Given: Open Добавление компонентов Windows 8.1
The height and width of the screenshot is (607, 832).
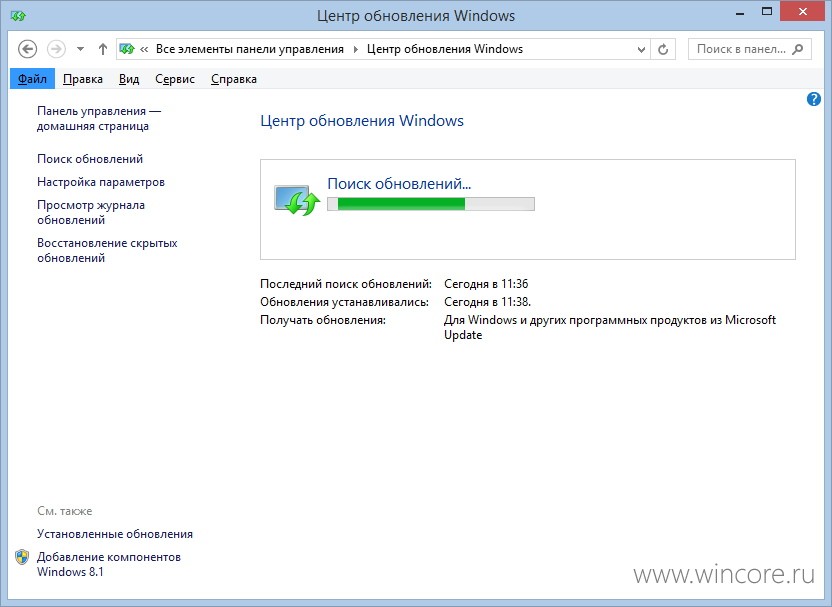Looking at the screenshot, I should tap(109, 564).
